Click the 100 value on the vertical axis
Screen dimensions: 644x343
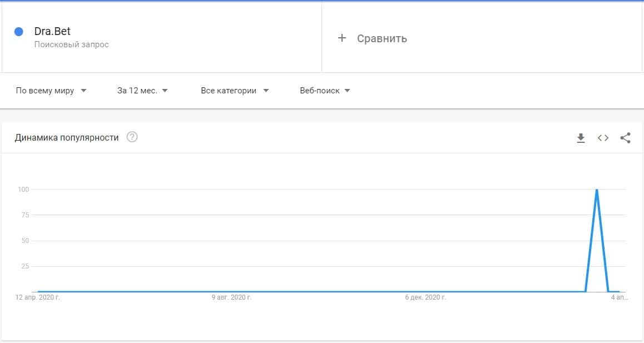pyautogui.click(x=22, y=190)
